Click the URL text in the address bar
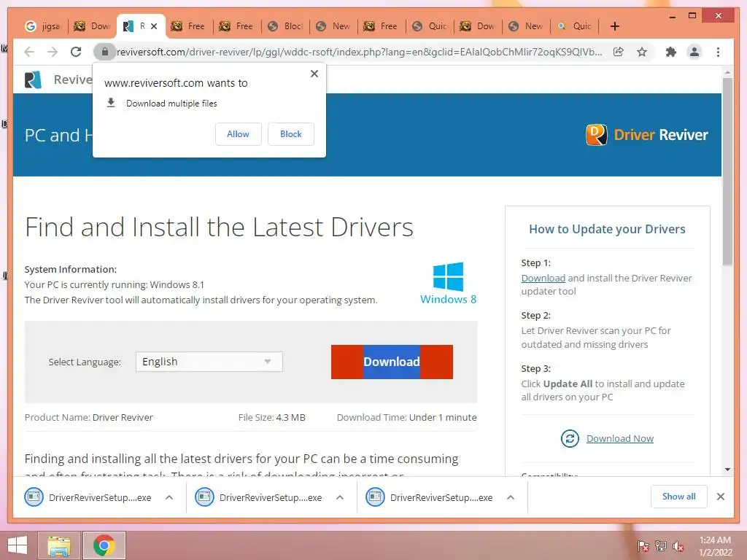This screenshot has height=560, width=747. point(359,52)
